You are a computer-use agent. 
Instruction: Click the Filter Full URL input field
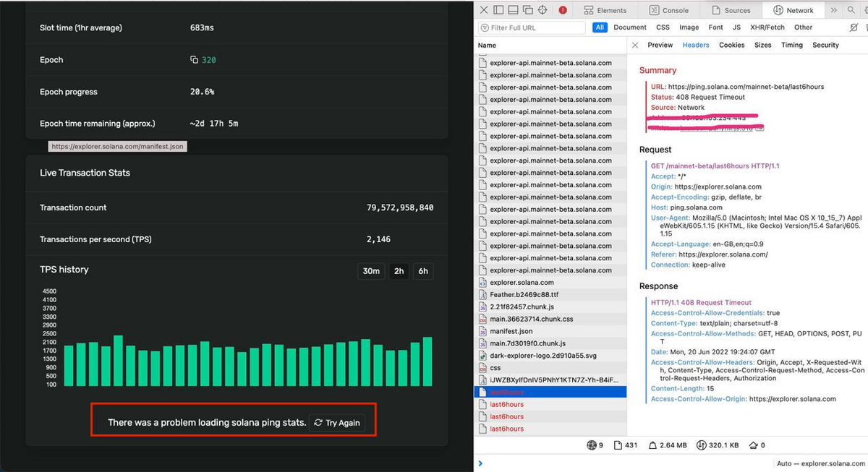tap(531, 27)
